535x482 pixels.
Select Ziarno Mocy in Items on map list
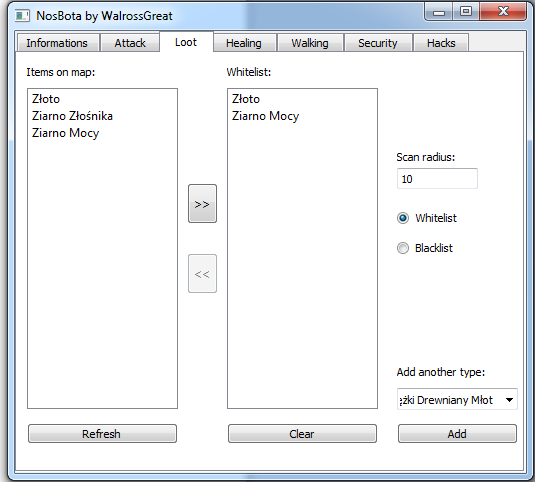coord(102,133)
